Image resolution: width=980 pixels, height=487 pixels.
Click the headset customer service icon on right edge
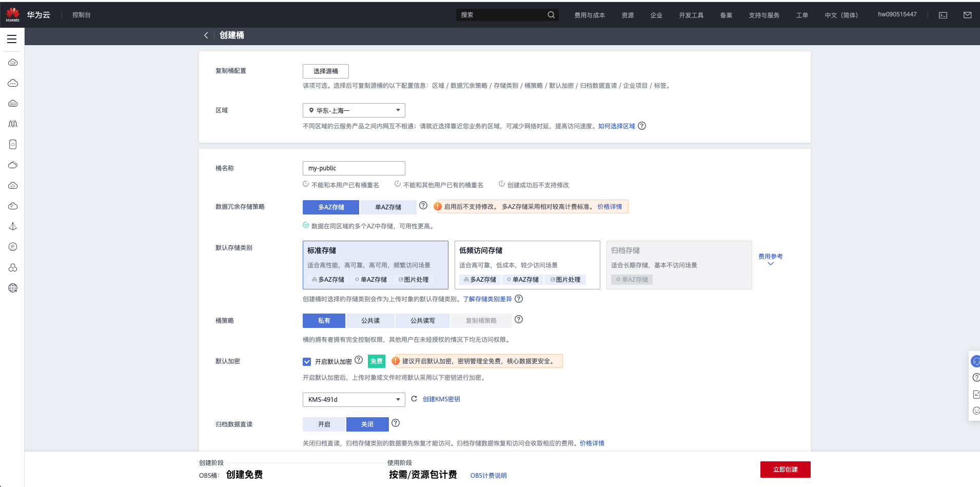point(976,361)
